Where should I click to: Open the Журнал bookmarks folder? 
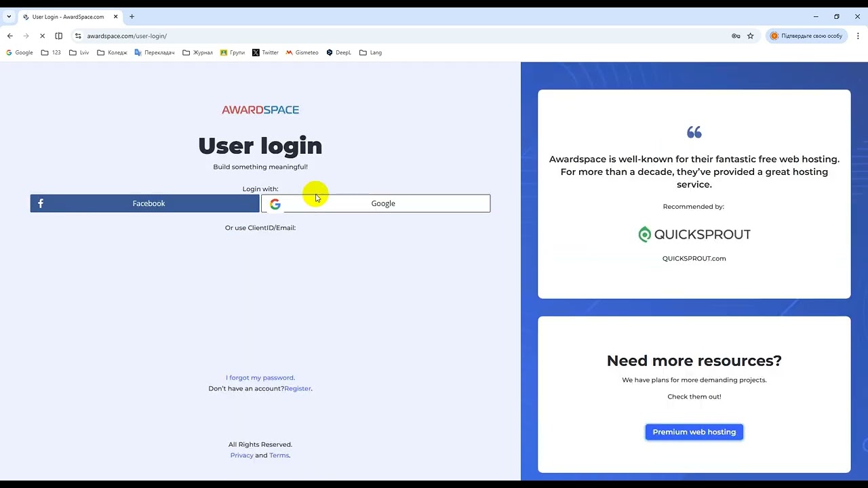[197, 52]
